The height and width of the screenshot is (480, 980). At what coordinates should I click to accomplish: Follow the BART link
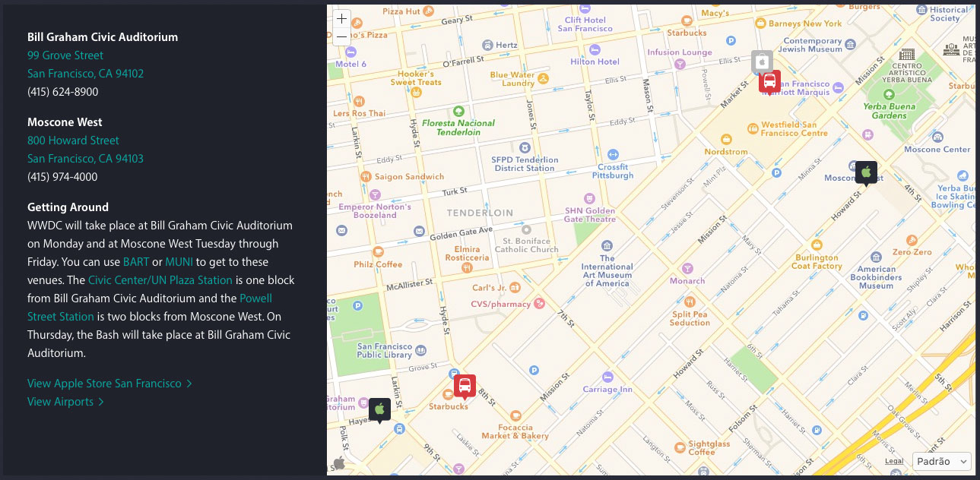(136, 262)
